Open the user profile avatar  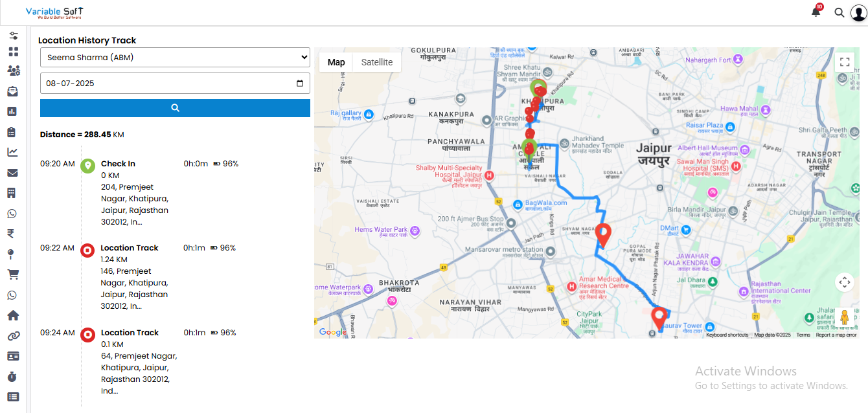[858, 13]
